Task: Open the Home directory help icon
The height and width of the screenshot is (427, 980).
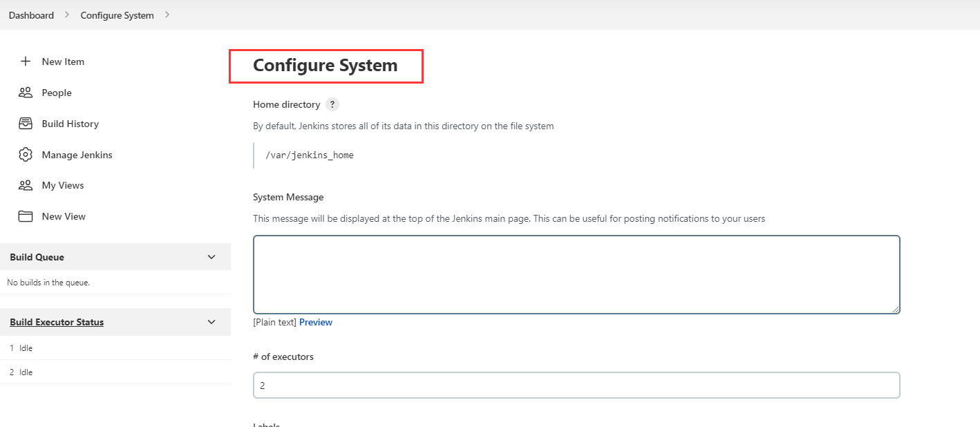Action: [x=332, y=105]
